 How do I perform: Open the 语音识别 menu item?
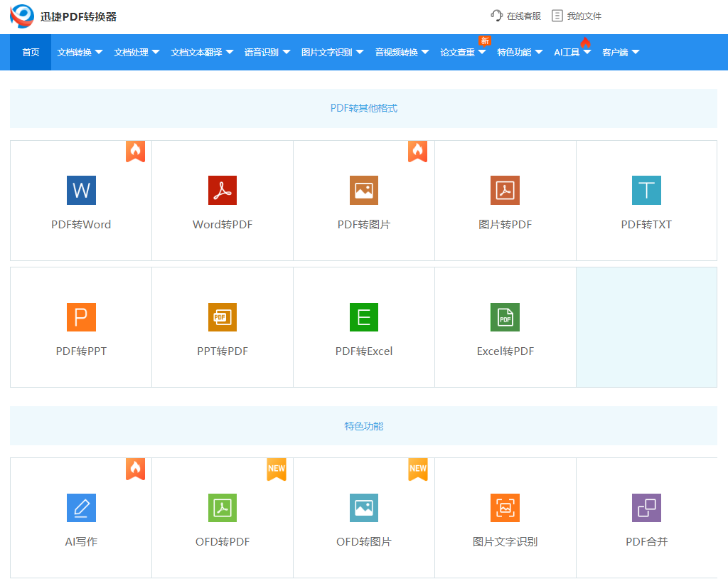pyautogui.click(x=267, y=53)
